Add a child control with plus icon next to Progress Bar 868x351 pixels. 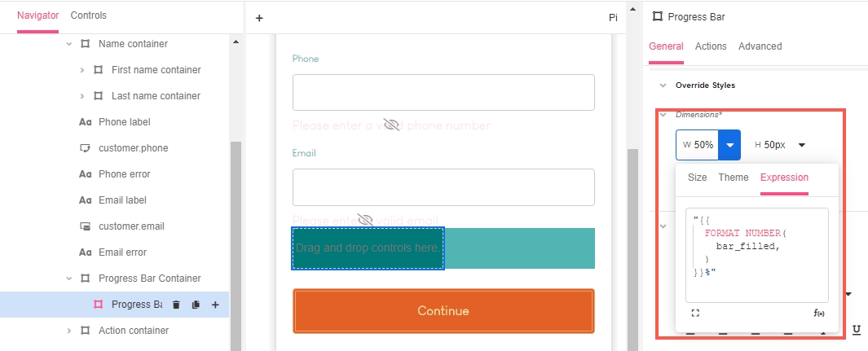(215, 305)
